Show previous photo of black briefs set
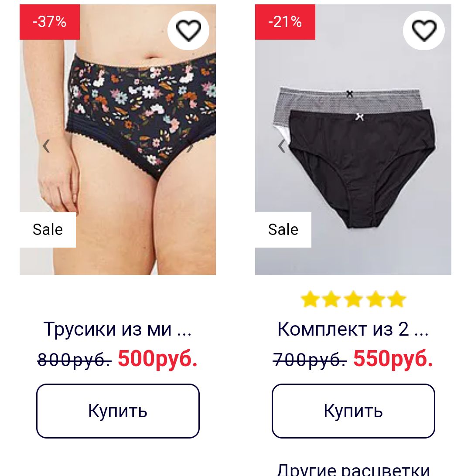Viewport: 471px width, 476px height. pyautogui.click(x=281, y=146)
